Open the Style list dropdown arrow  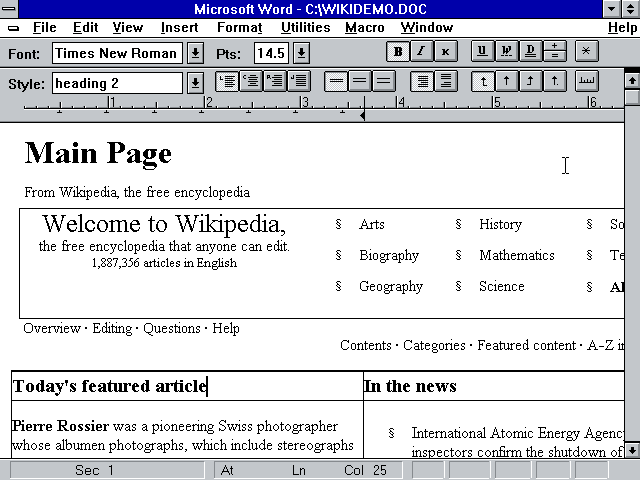(196, 83)
